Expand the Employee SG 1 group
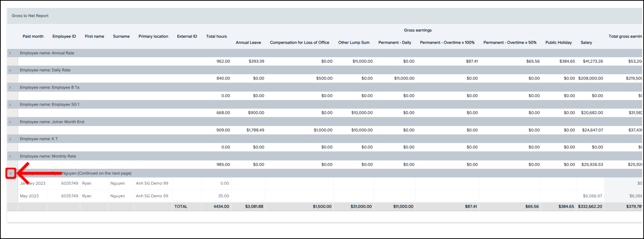Viewport: 644px width, 239px height. pos(10,105)
